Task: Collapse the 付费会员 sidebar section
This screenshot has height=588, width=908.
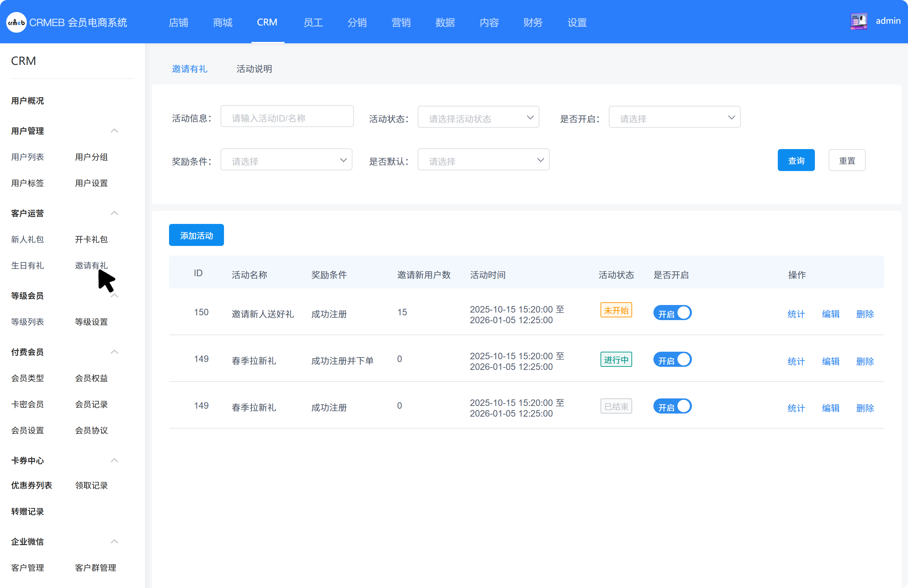Action: [x=114, y=352]
